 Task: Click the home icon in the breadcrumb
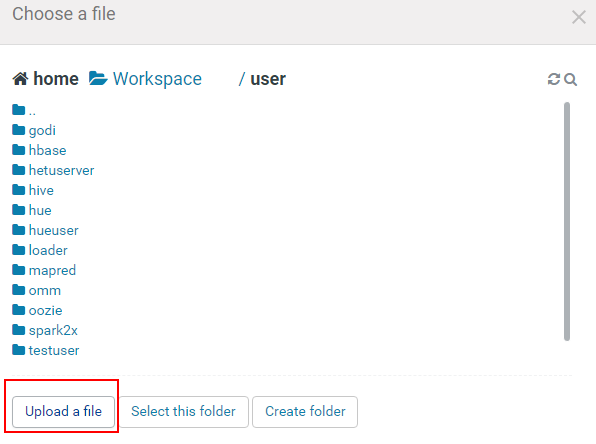pyautogui.click(x=20, y=79)
